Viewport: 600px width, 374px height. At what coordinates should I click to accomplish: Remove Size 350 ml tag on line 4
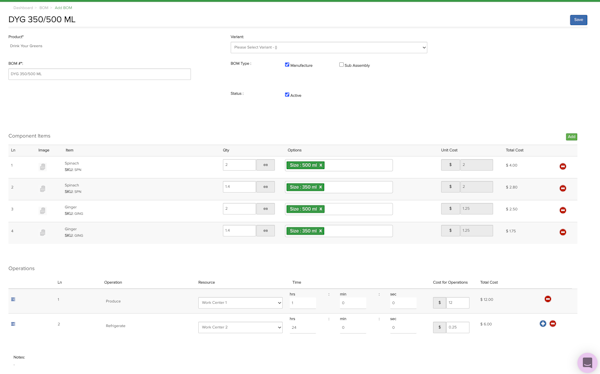click(321, 231)
